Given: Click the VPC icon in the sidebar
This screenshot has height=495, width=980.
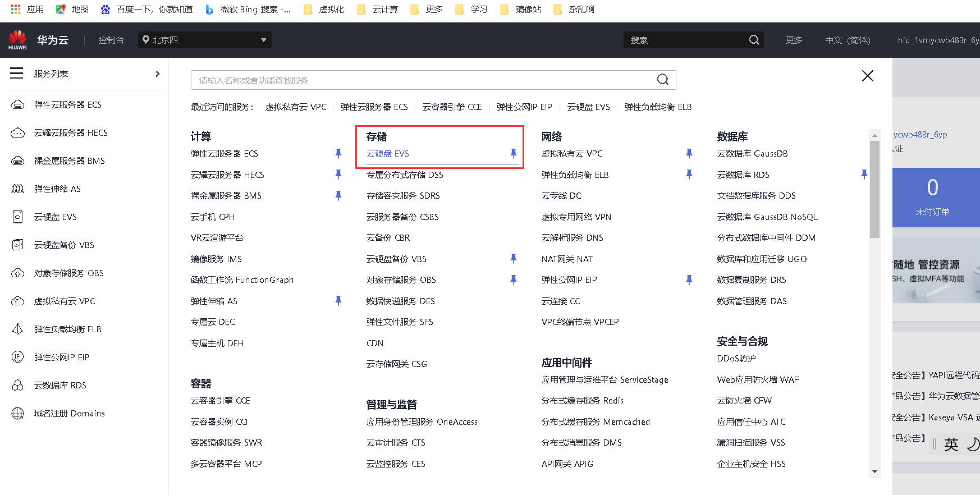Looking at the screenshot, I should coord(18,301).
